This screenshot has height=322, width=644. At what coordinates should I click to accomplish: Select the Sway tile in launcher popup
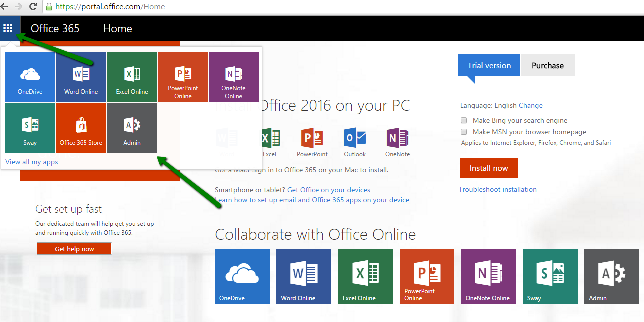(30, 128)
